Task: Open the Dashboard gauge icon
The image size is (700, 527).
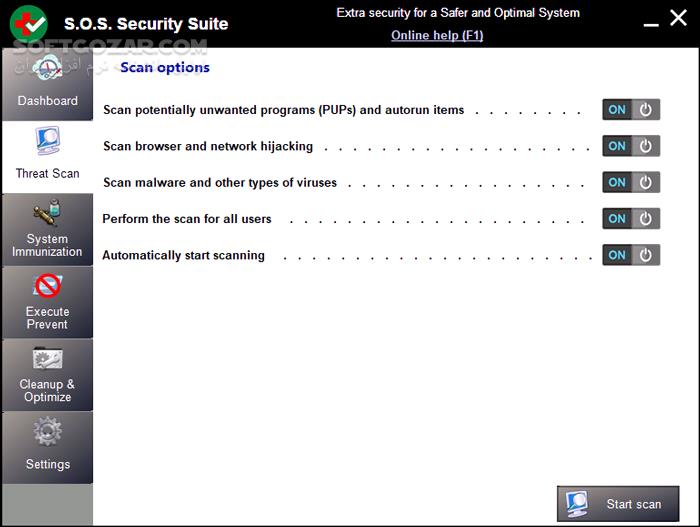Action: 47,70
